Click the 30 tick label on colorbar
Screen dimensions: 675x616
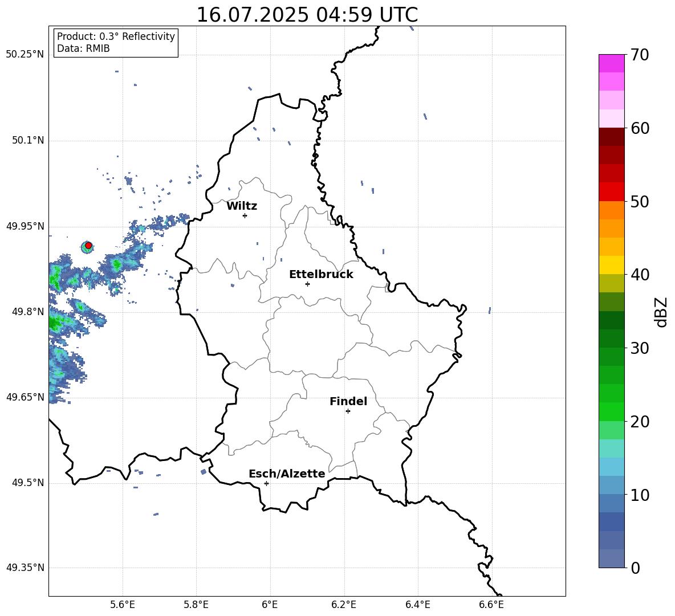click(640, 348)
